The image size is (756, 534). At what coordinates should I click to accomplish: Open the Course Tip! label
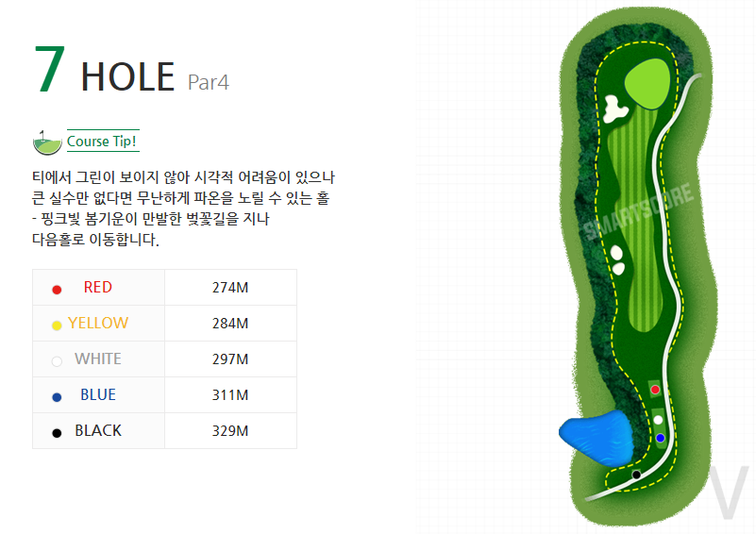[102, 142]
